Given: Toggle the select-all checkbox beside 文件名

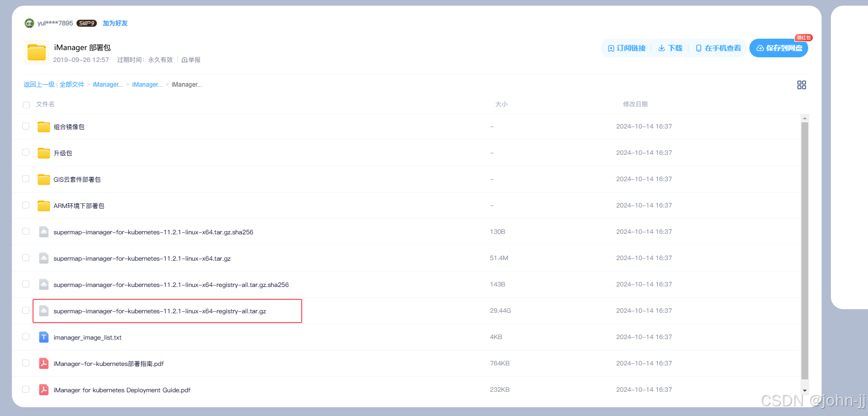Looking at the screenshot, I should pos(26,105).
